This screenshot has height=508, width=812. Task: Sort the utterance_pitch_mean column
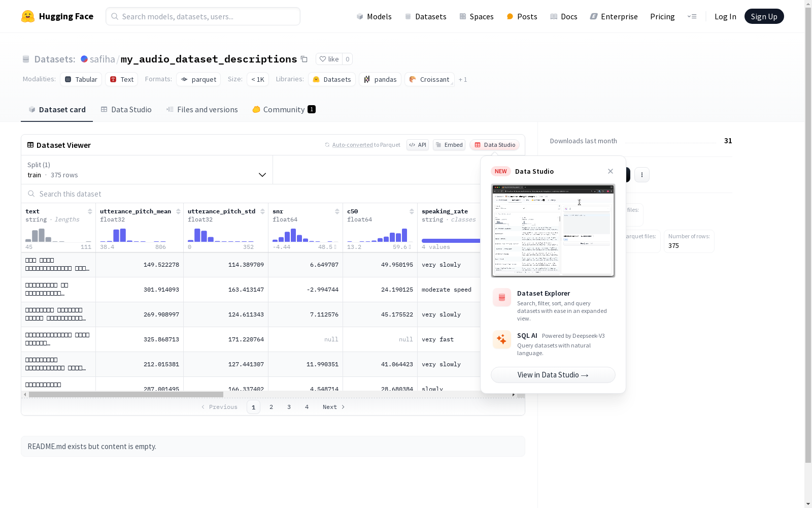[178, 211]
